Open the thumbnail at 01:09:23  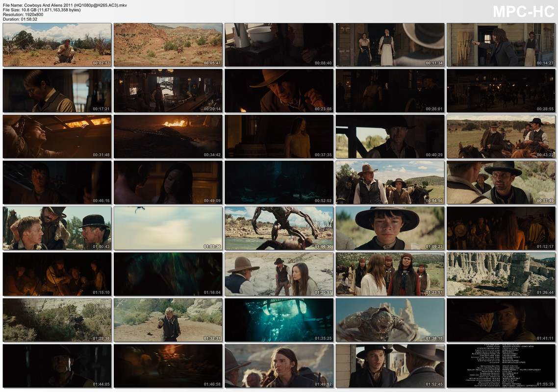pyautogui.click(x=390, y=228)
